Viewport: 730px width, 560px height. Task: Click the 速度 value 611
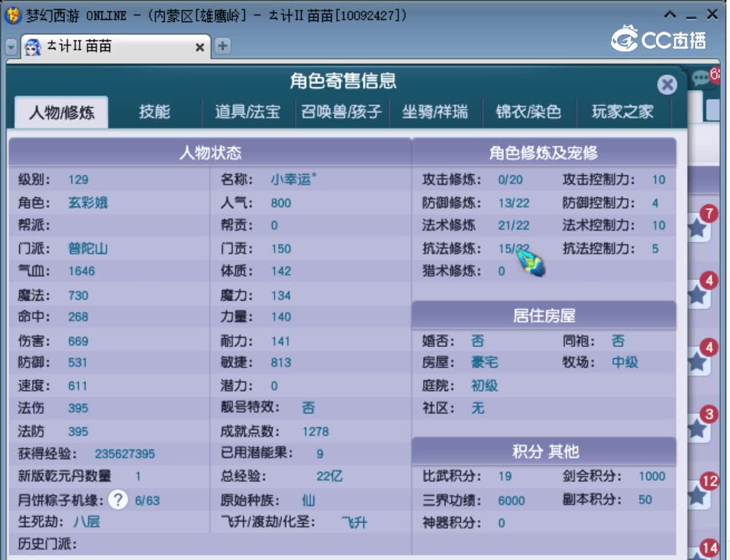[x=78, y=386]
